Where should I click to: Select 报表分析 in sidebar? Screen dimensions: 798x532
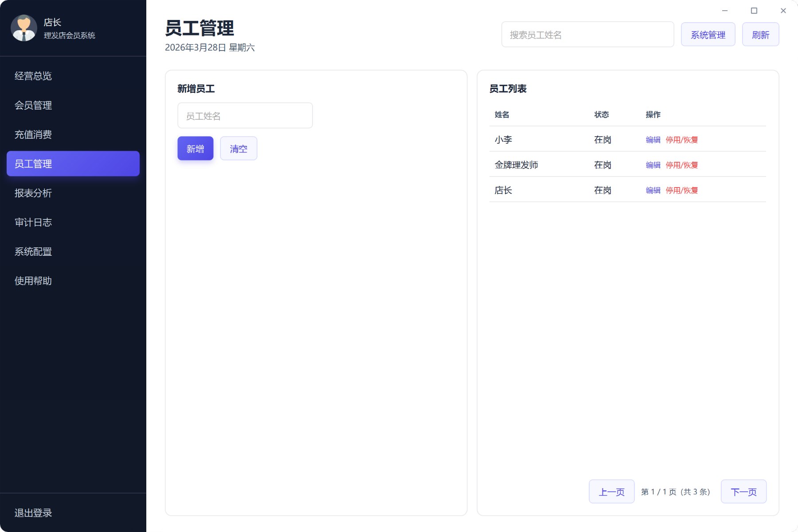point(33,193)
